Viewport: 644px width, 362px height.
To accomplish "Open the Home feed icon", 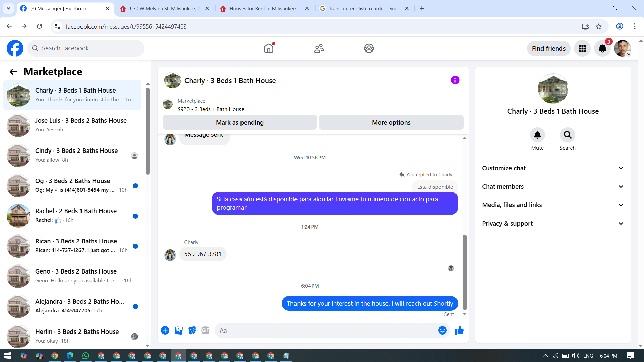I will coord(269,48).
